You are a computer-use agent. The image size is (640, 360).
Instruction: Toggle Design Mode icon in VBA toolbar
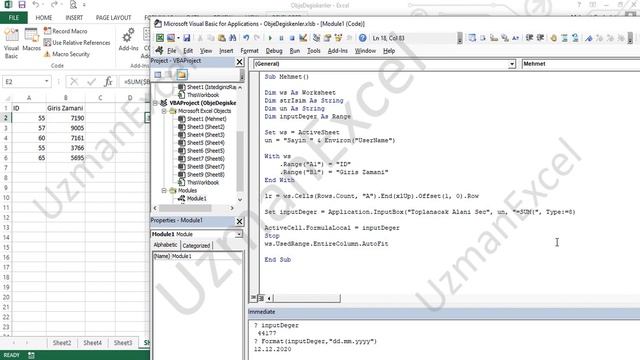[303, 38]
